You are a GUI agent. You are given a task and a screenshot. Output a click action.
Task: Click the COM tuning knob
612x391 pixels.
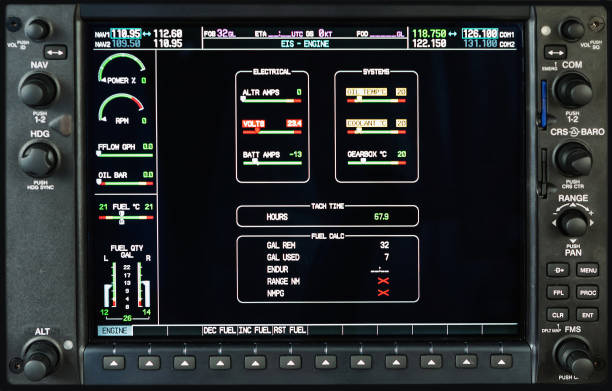(x=573, y=90)
